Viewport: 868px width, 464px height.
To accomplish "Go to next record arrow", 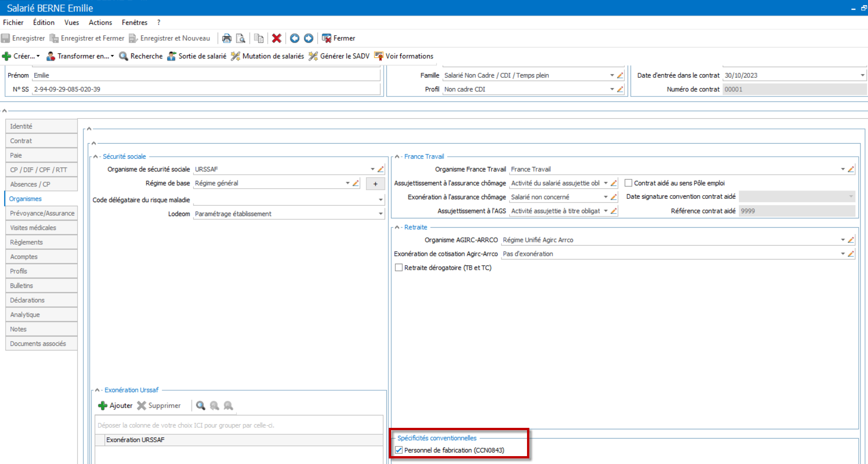I will (309, 38).
